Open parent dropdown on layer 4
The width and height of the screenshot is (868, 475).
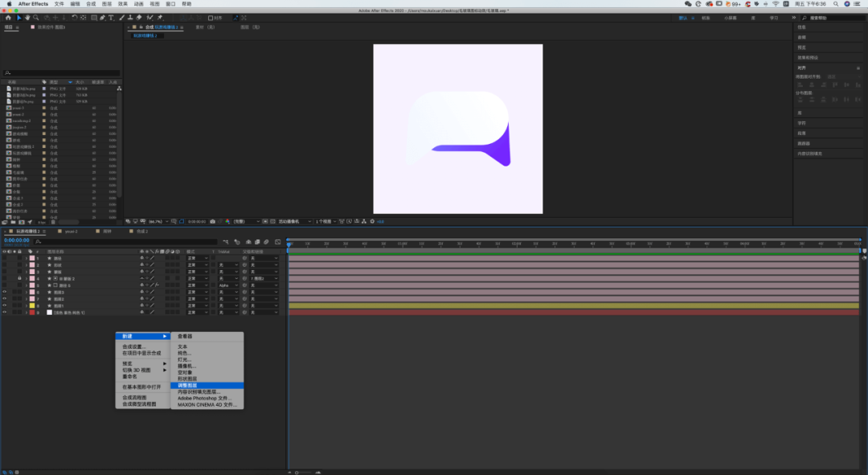click(x=264, y=278)
